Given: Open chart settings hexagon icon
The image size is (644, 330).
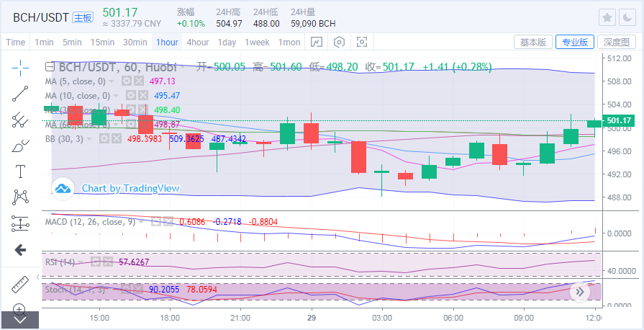Looking at the screenshot, I should pyautogui.click(x=339, y=42).
